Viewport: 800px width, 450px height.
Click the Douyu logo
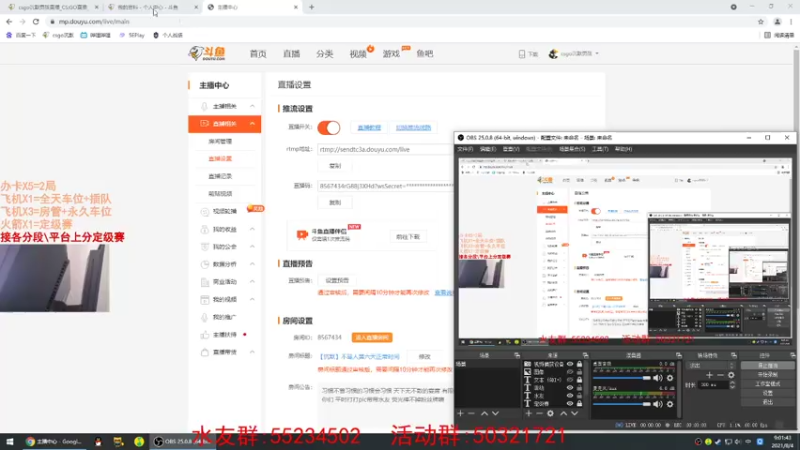207,53
